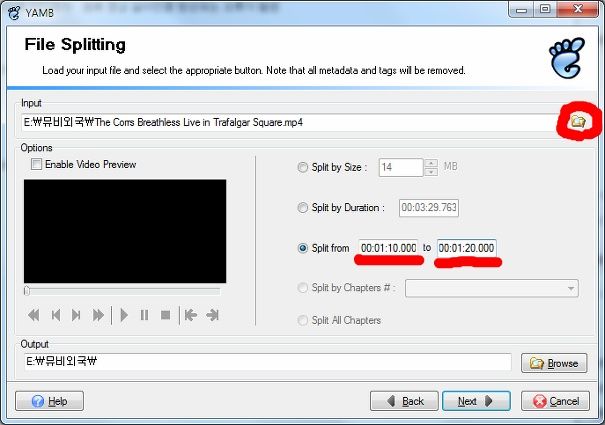Minimize the YAMB window
The image size is (605, 425).
click(x=521, y=10)
